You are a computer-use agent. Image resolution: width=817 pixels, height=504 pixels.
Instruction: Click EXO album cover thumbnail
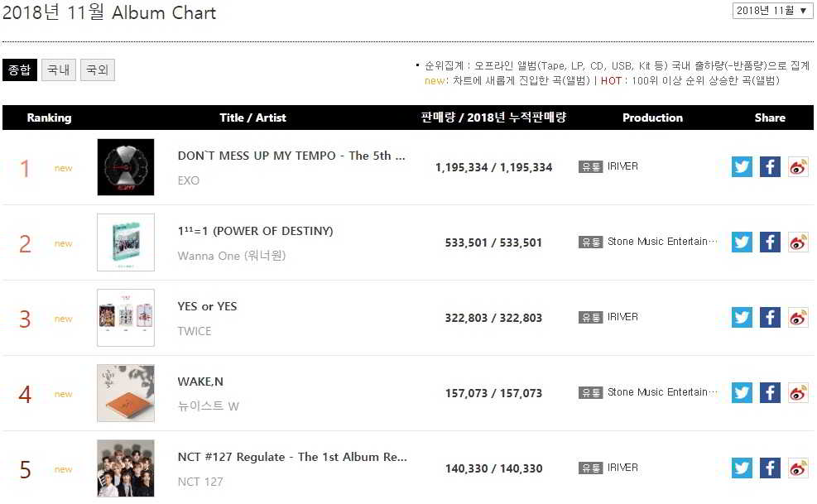125,167
